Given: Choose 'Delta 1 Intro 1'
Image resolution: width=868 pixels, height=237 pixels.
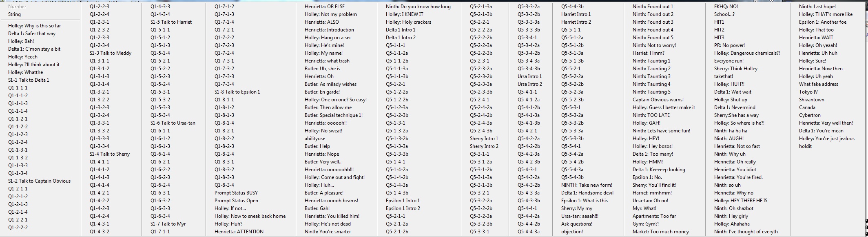Looking at the screenshot, I should (401, 30).
